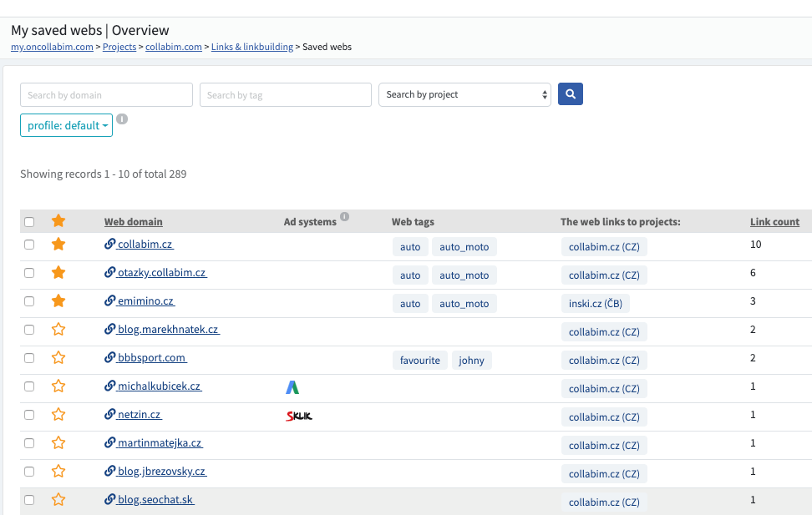Click the info icon next to profile dropdown
Image resolution: width=812 pixels, height=515 pixels.
[x=122, y=119]
